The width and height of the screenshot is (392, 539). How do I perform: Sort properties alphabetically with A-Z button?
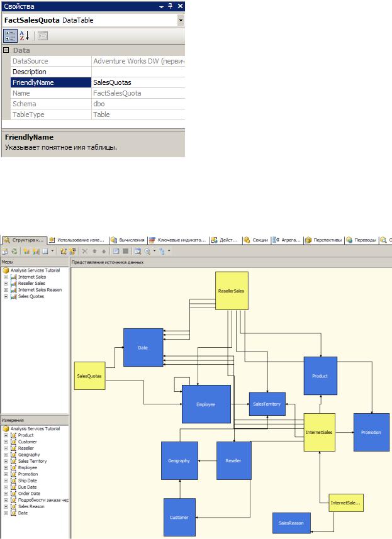pyautogui.click(x=25, y=35)
